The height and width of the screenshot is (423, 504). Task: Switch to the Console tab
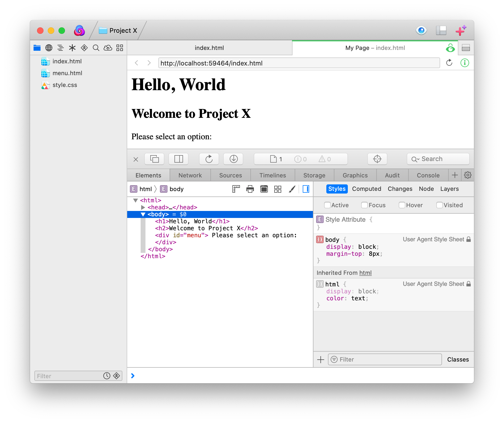pyautogui.click(x=428, y=175)
